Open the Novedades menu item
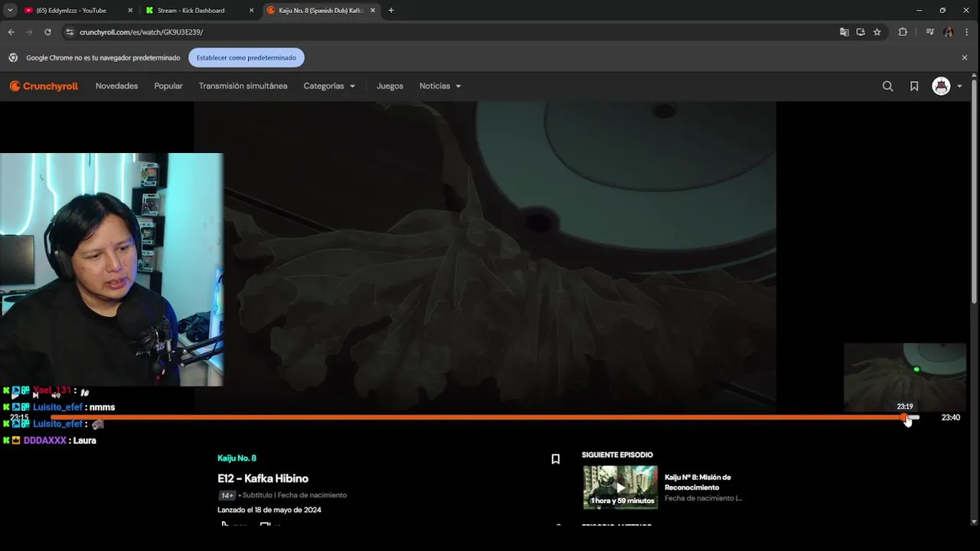This screenshot has height=551, width=980. tap(116, 86)
